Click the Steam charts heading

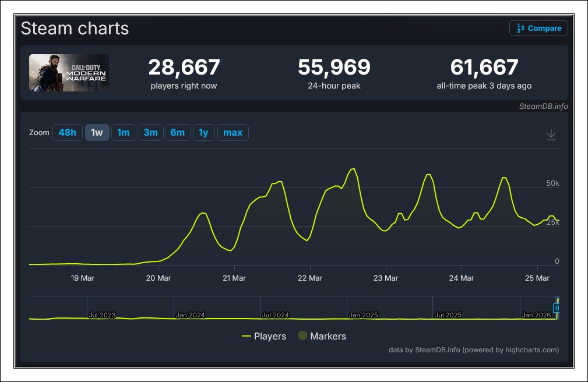click(x=75, y=29)
